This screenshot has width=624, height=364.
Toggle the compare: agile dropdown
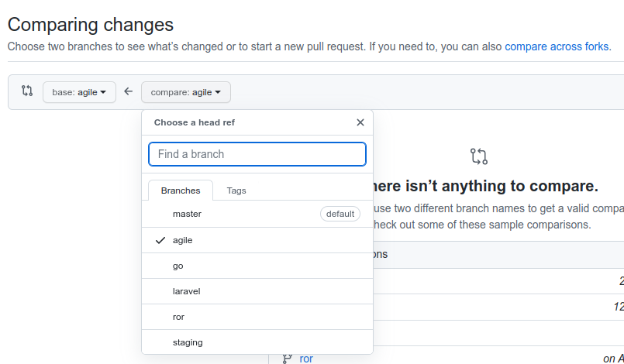point(186,92)
